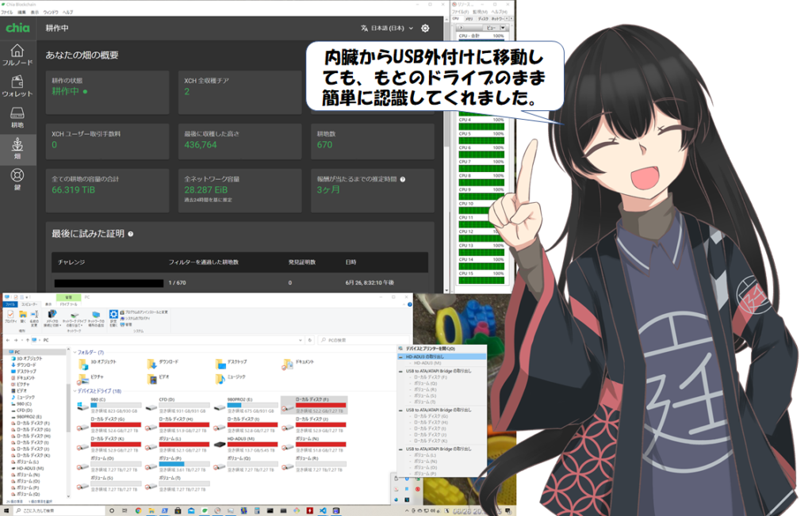Open ウォレット in the Chia sidebar
The width and height of the screenshot is (812, 516).
[17, 86]
